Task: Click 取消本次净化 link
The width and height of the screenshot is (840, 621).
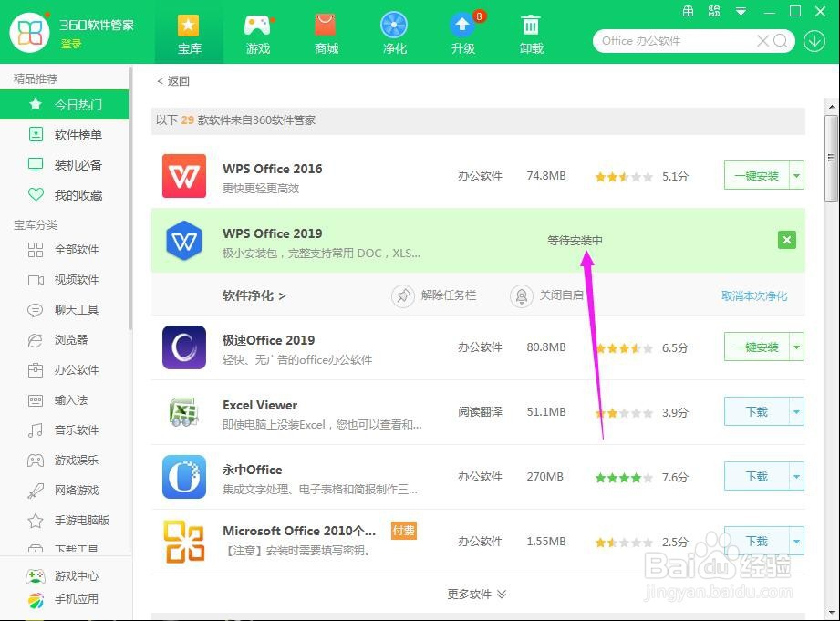Action: click(754, 295)
